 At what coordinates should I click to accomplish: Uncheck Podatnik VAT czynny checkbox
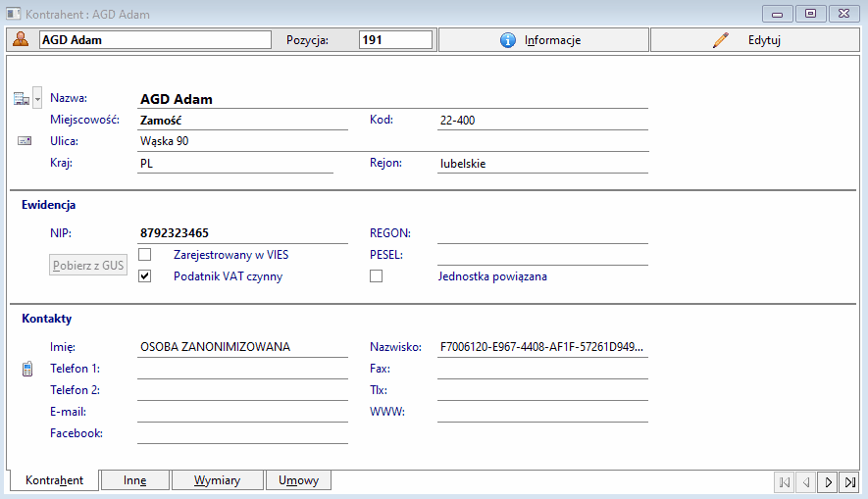point(144,276)
